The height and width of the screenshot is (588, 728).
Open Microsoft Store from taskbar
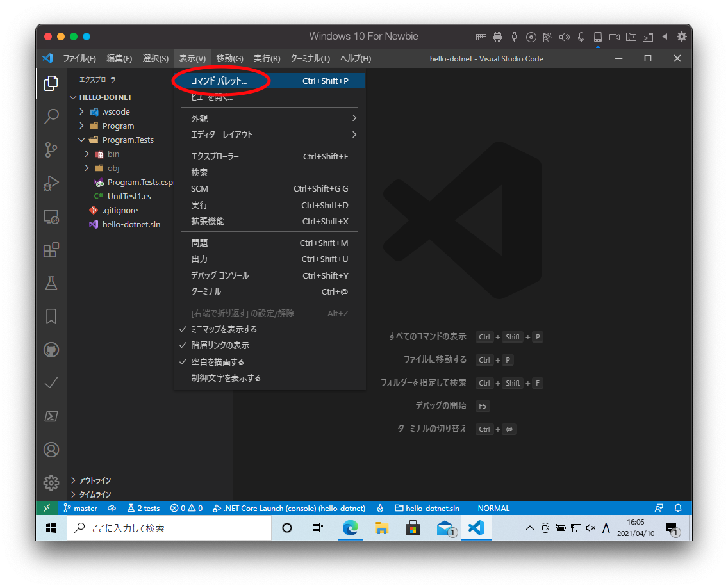[413, 528]
